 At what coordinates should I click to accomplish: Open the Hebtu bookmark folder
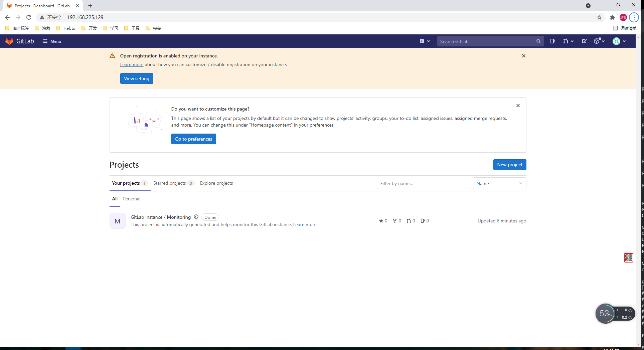click(66, 28)
